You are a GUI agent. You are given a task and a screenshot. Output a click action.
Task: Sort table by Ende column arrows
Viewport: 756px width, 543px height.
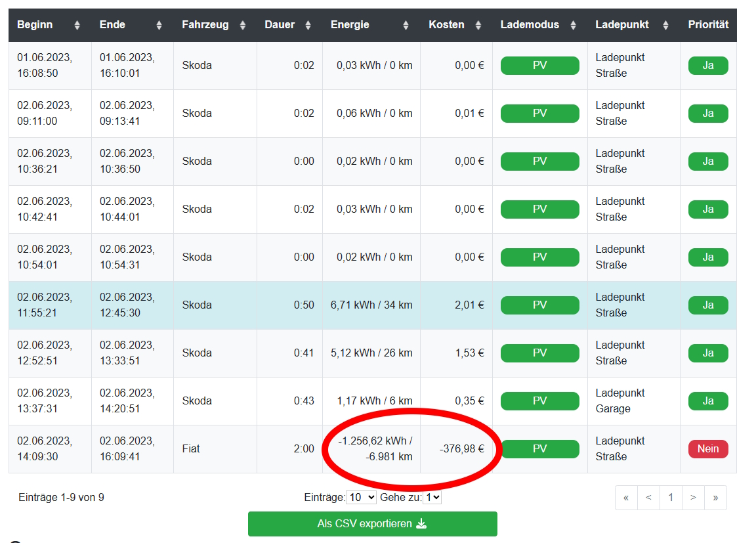point(159,25)
